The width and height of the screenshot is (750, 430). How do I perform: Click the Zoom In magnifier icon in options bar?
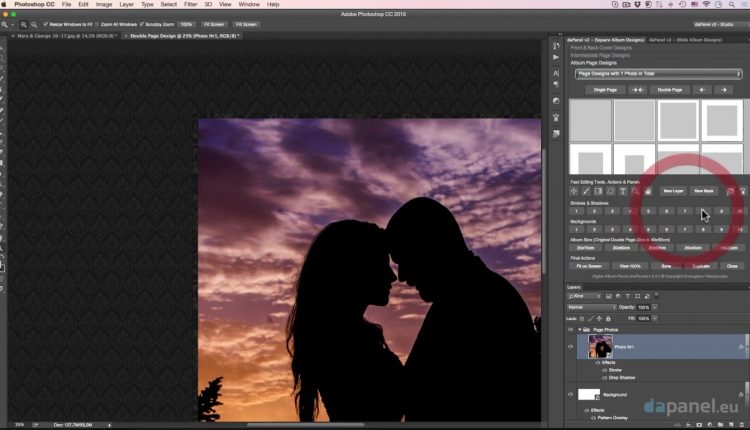(23, 24)
